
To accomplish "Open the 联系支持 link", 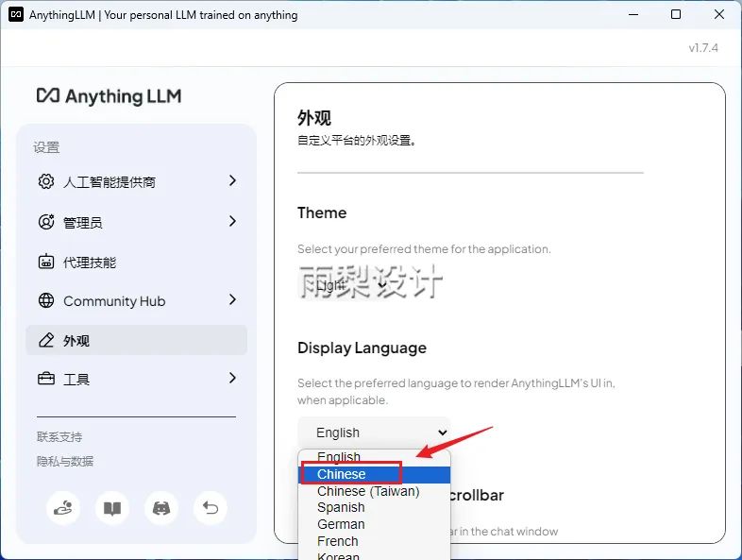I will click(x=59, y=436).
